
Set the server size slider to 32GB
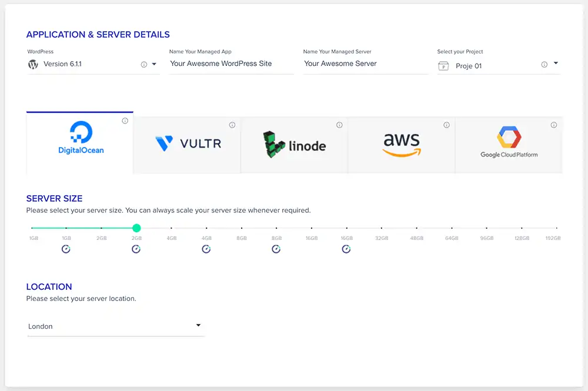pyautogui.click(x=382, y=228)
